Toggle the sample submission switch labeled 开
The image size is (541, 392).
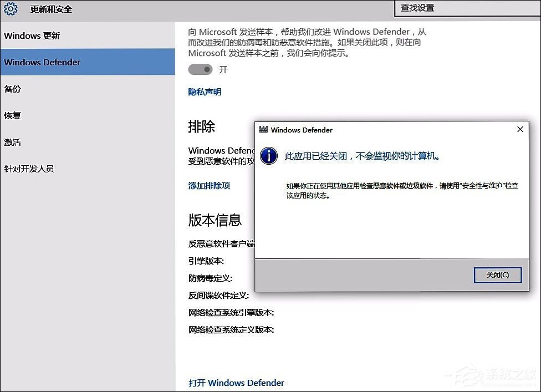click(201, 69)
